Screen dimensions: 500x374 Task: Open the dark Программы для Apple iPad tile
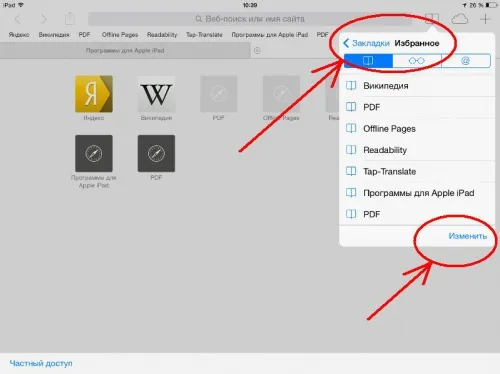pos(94,153)
